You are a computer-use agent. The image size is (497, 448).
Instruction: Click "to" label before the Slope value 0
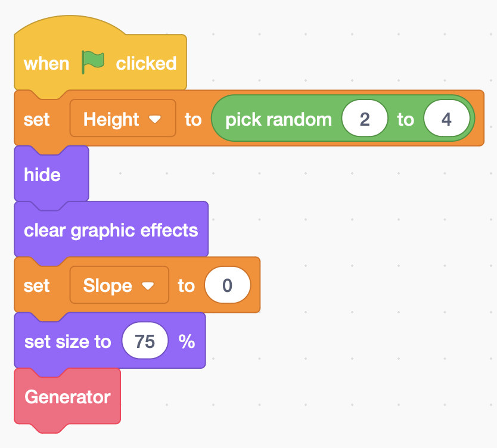click(187, 286)
